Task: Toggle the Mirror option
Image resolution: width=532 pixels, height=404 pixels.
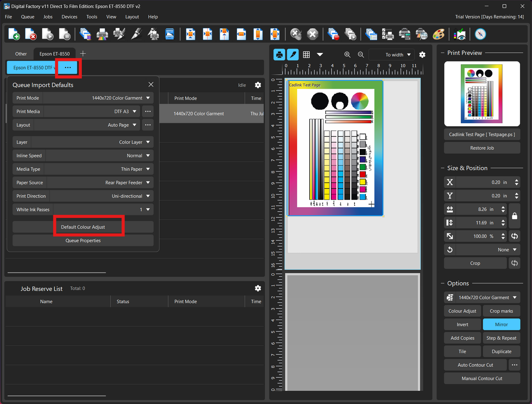Action: click(x=501, y=325)
